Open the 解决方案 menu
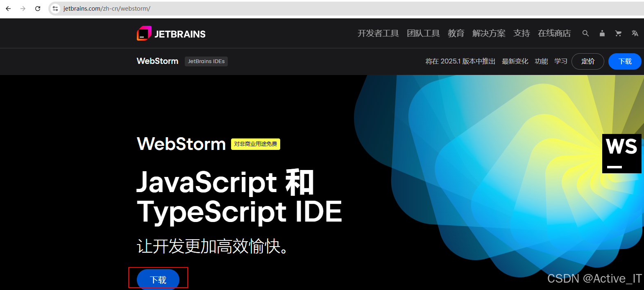Screen dimensions: 644x290 coord(489,33)
